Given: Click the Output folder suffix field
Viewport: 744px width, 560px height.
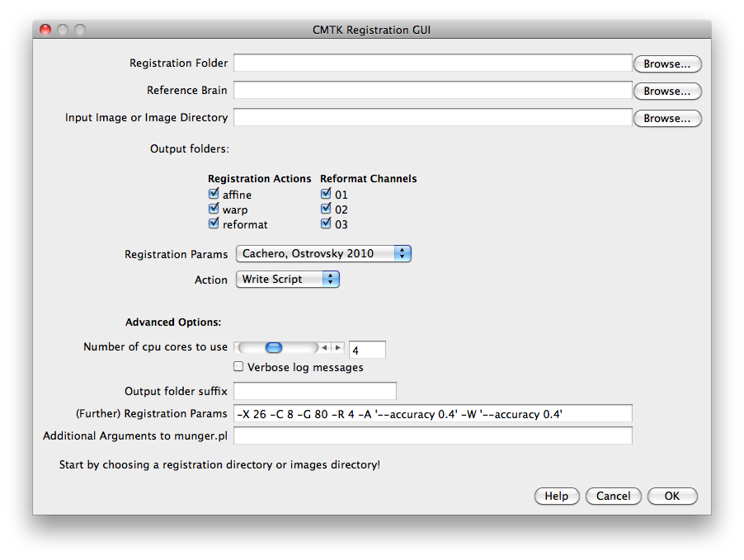Looking at the screenshot, I should (x=315, y=391).
